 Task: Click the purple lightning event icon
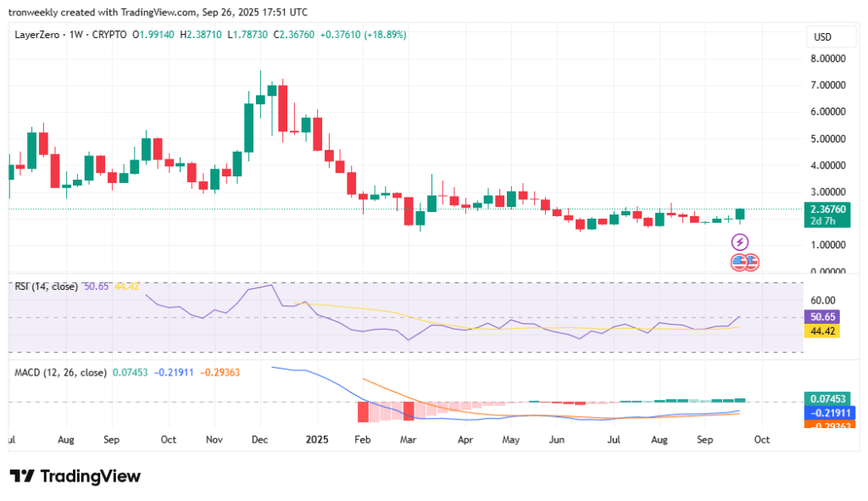tap(739, 242)
